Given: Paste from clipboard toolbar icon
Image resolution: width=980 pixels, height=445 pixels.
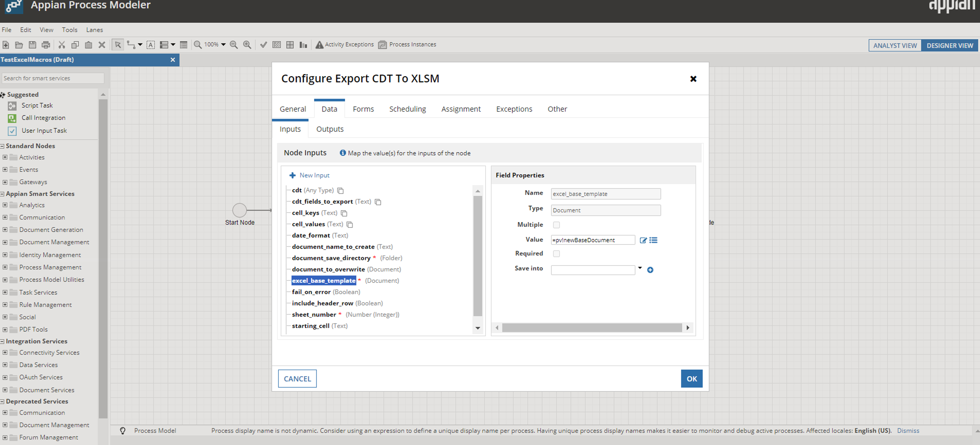Looking at the screenshot, I should pos(88,45).
